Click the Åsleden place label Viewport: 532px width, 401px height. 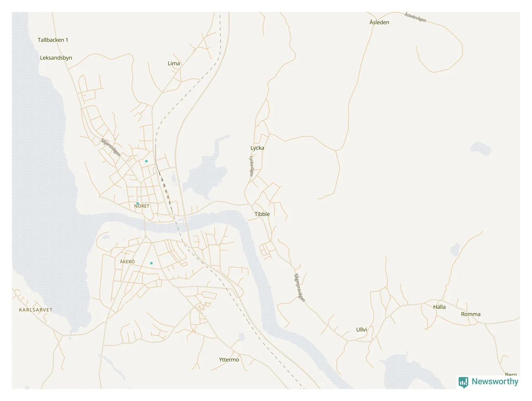(379, 22)
